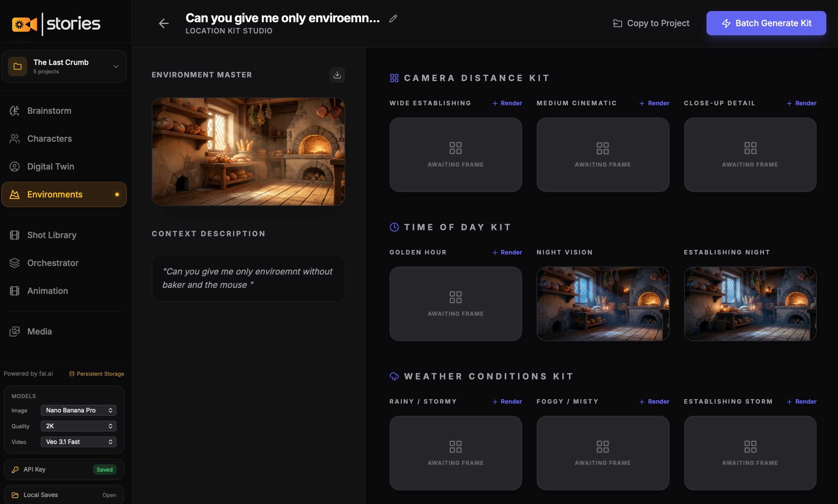Click the Camera Distance Kit grid icon
This screenshot has width=838, height=504.
[x=394, y=78]
